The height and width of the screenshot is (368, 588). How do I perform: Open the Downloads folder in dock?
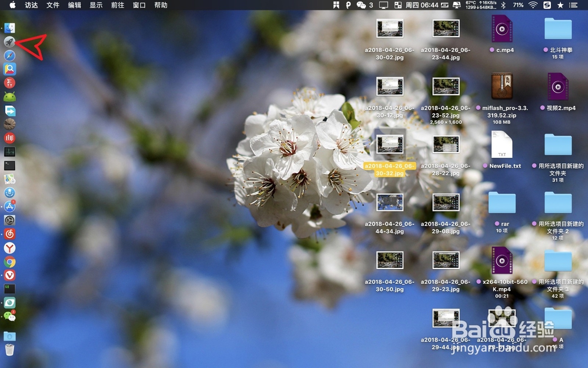tap(10, 336)
